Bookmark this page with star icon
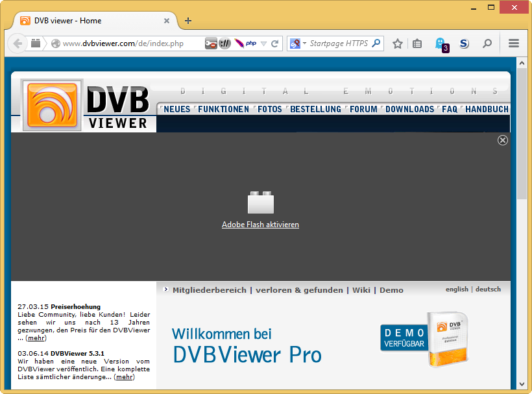Screen dimensions: 532x394 [398, 43]
